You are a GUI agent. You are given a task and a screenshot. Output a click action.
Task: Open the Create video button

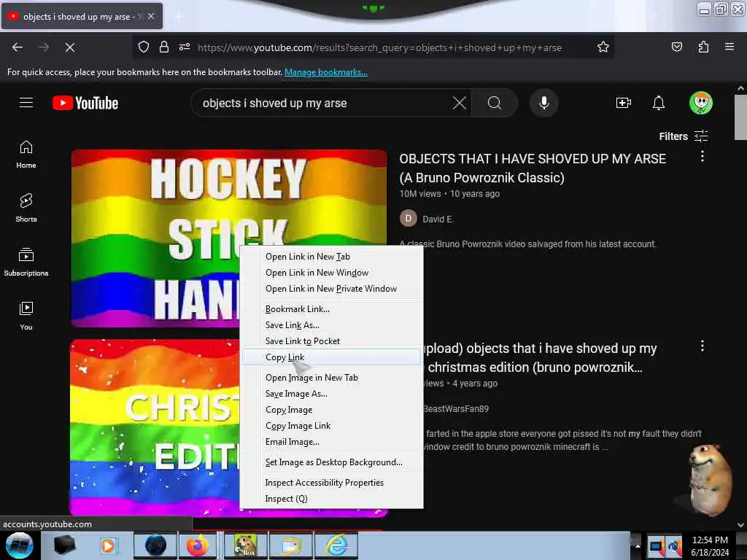(623, 103)
